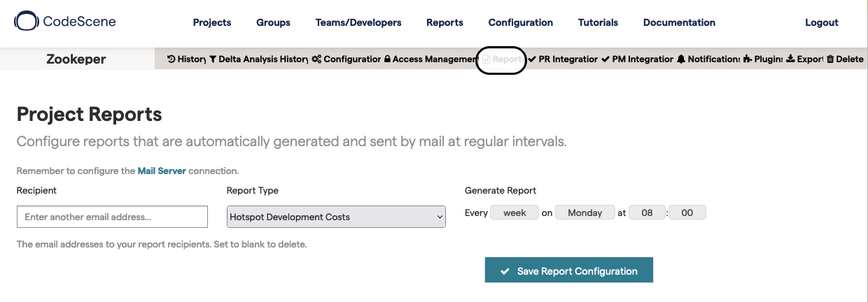Go to Teams/Developers in top navigation
The height and width of the screenshot is (302, 868).
point(358,22)
